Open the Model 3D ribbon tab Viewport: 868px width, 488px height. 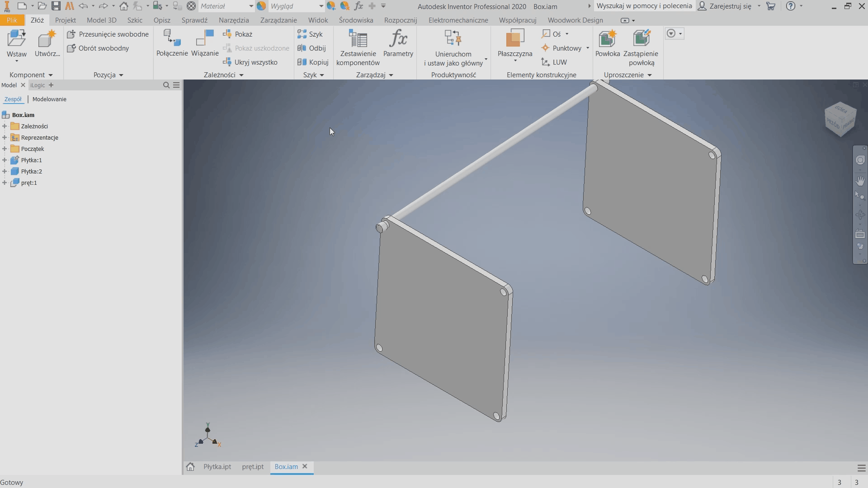(x=101, y=20)
